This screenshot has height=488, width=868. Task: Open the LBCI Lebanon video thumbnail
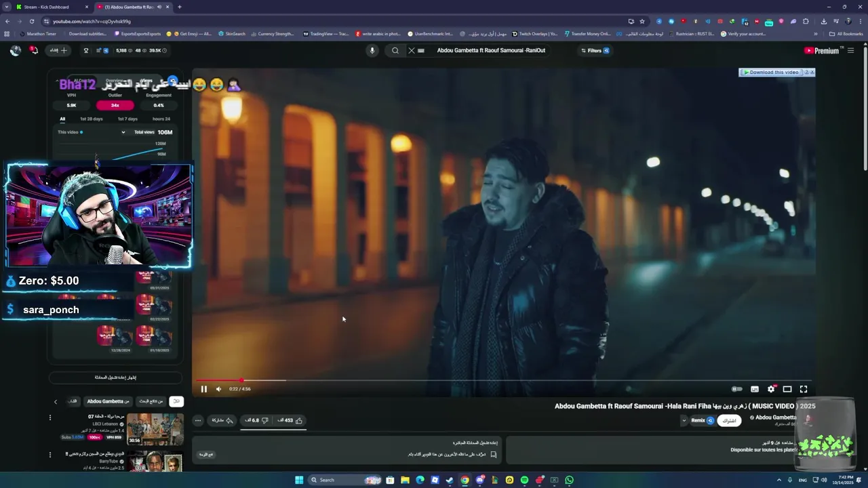tap(155, 429)
